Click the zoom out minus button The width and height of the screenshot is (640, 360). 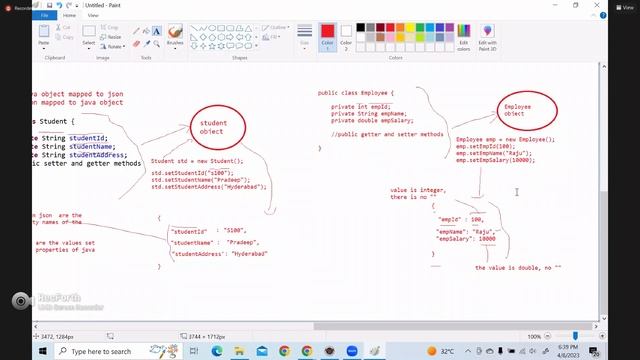548,336
